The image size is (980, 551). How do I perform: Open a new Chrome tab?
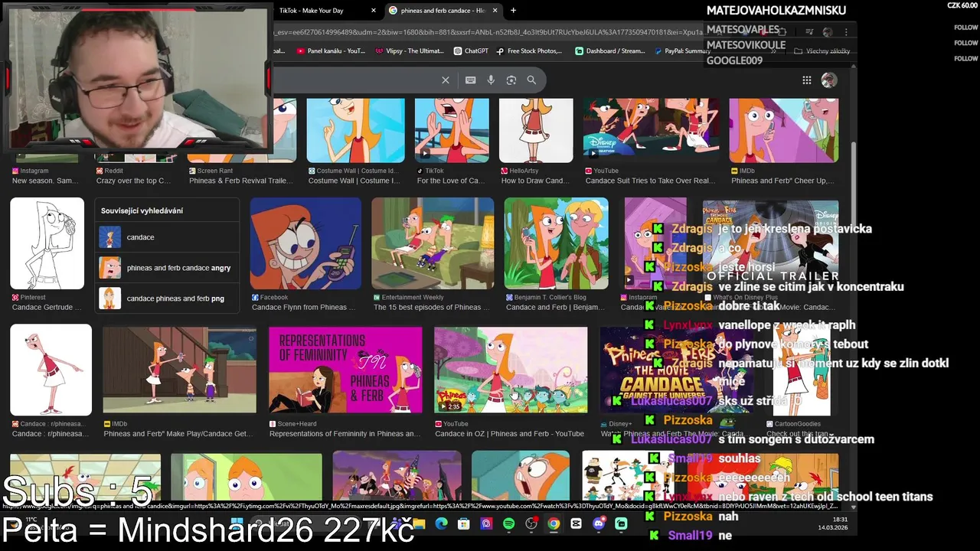point(513,11)
